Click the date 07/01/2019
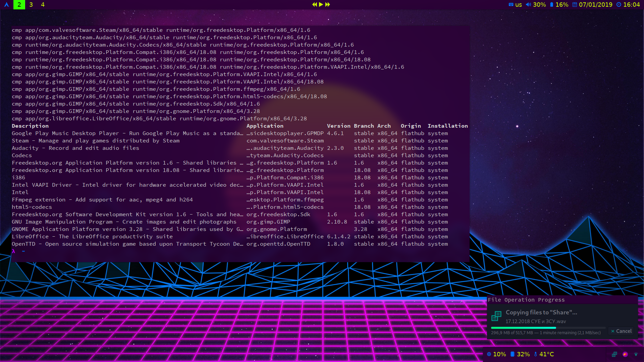 [595, 5]
